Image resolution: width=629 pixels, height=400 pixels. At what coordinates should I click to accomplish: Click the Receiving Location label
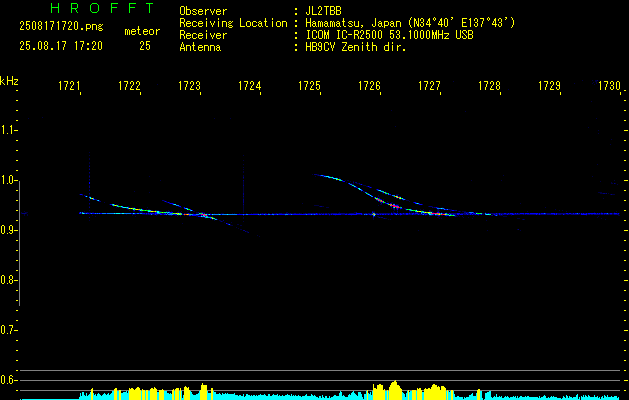(233, 23)
